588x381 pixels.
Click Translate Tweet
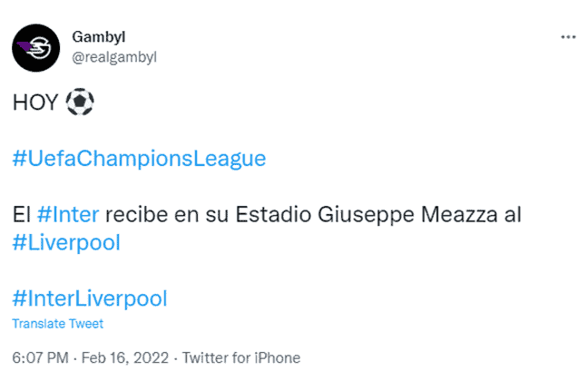58,324
